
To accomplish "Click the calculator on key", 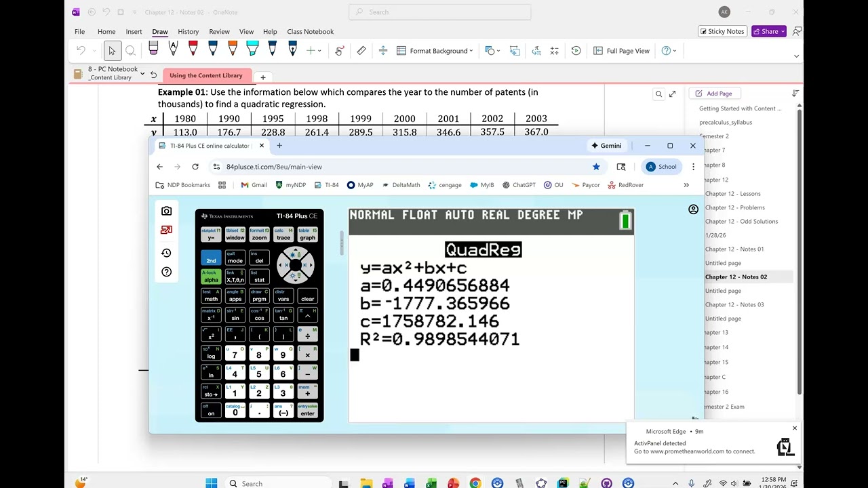I will pyautogui.click(x=211, y=411).
